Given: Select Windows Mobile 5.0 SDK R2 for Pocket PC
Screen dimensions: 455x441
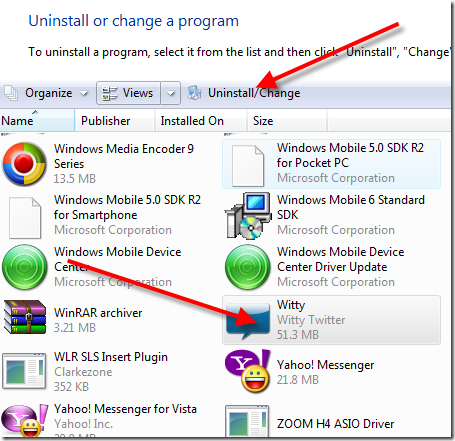Looking at the screenshot, I should [x=331, y=164].
